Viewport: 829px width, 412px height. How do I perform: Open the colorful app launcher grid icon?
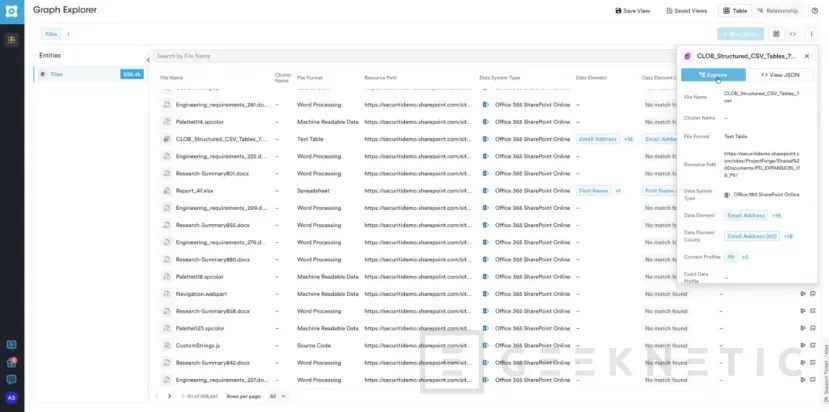pos(12,40)
